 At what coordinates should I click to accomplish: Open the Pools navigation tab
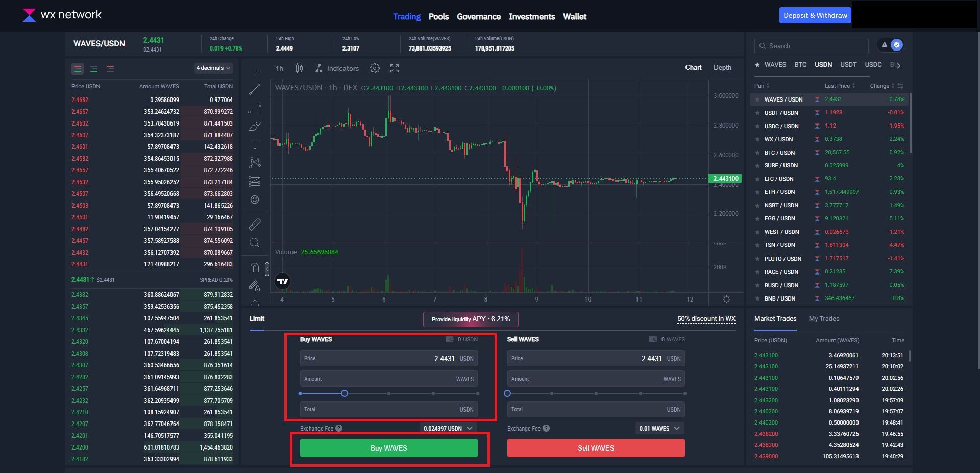tap(438, 17)
